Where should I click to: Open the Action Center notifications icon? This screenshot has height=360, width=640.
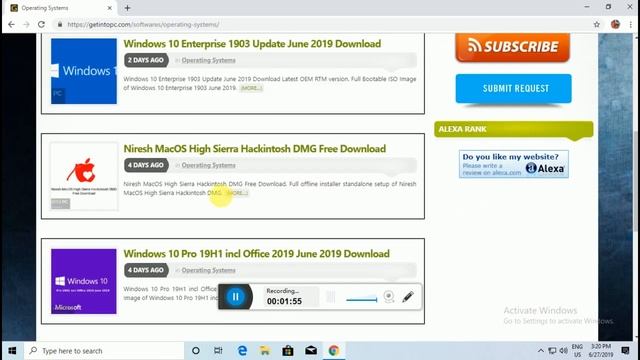pos(625,351)
